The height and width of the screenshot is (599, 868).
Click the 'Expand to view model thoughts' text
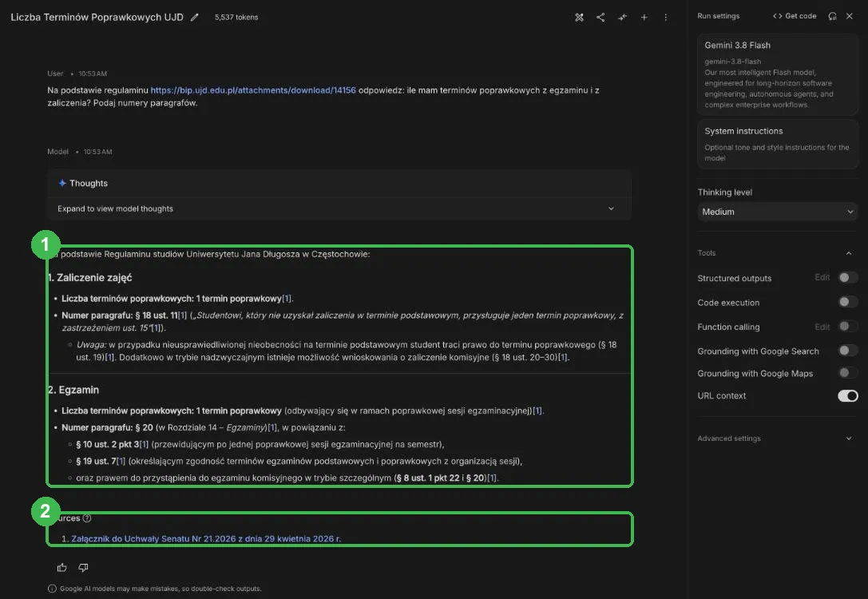point(115,208)
